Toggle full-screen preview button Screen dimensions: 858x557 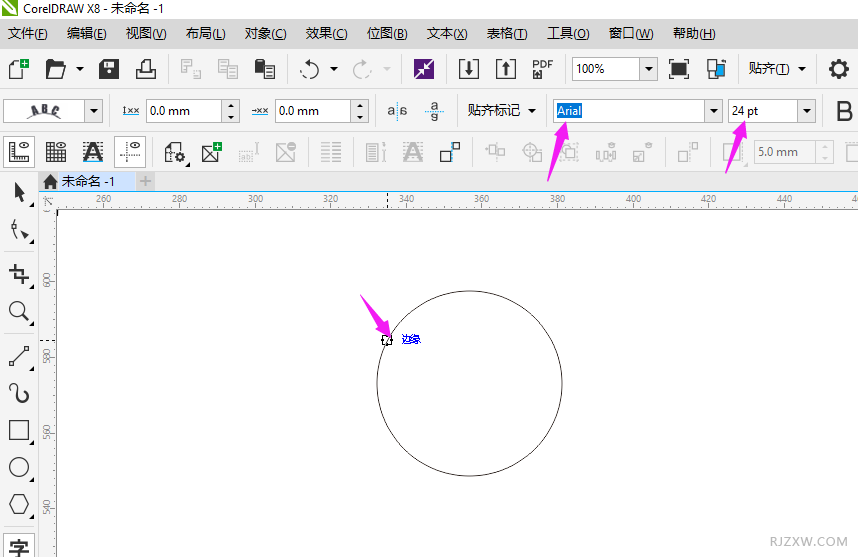click(679, 69)
